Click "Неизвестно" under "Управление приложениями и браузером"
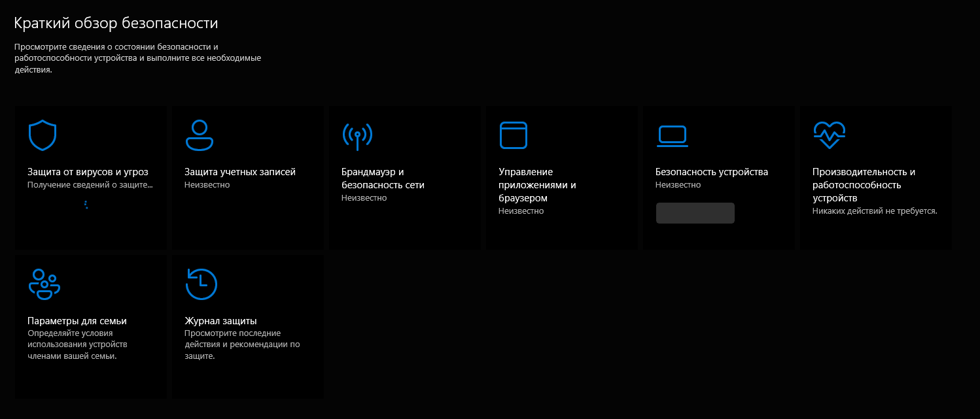Viewport: 980px width, 419px height. point(521,211)
